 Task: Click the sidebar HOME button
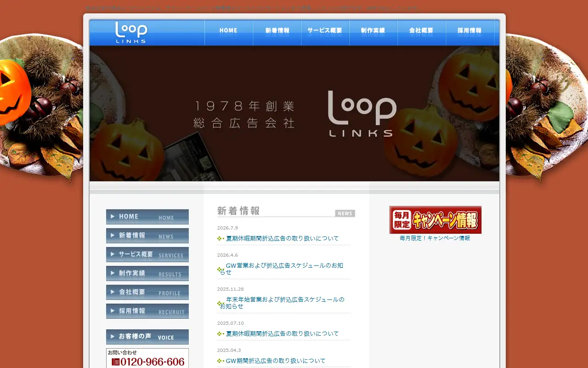pyautogui.click(x=147, y=217)
